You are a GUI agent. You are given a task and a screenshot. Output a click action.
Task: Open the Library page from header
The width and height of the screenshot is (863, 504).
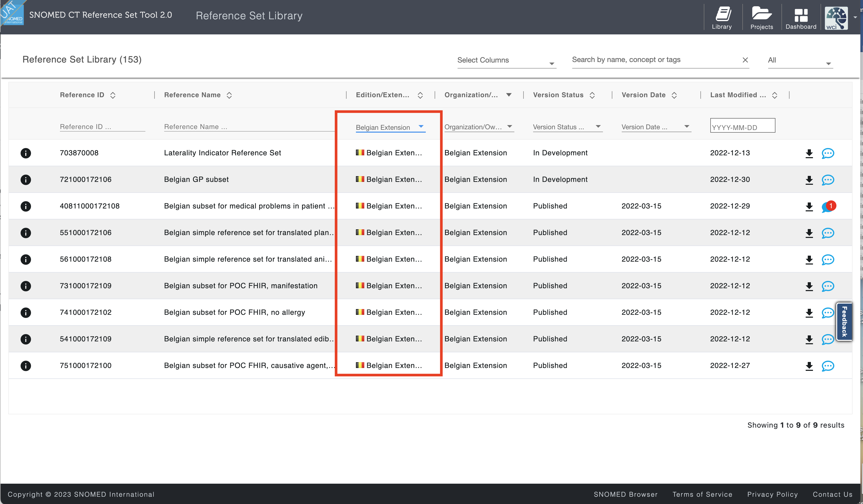[x=722, y=18]
